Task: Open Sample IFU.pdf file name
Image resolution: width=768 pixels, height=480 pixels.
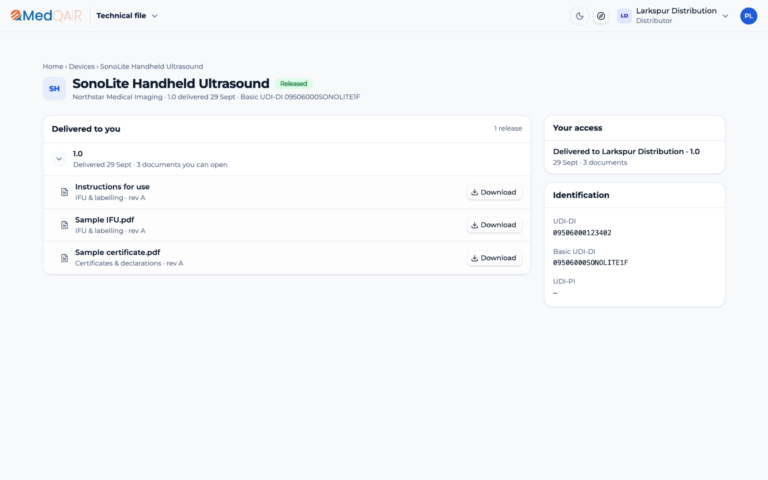Action: pyautogui.click(x=104, y=219)
